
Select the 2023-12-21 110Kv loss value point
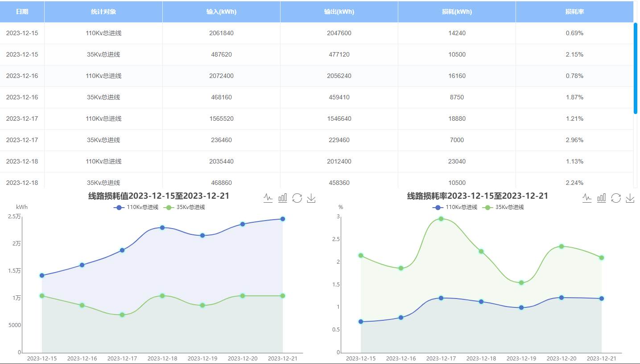tap(283, 219)
